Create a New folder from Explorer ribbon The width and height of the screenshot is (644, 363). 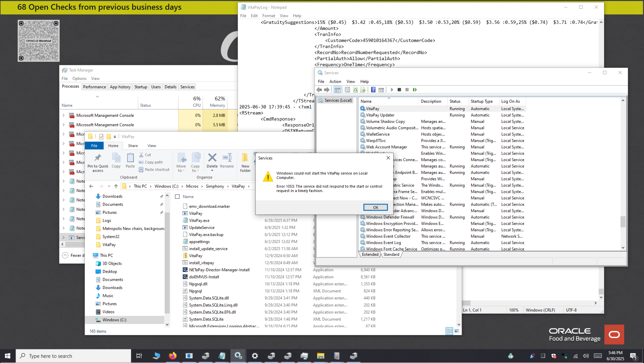coord(245,162)
